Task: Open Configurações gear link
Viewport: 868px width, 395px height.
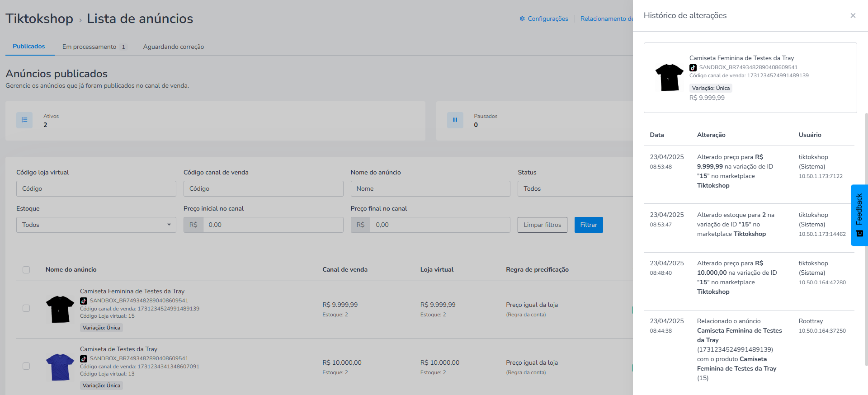Action: (x=544, y=19)
